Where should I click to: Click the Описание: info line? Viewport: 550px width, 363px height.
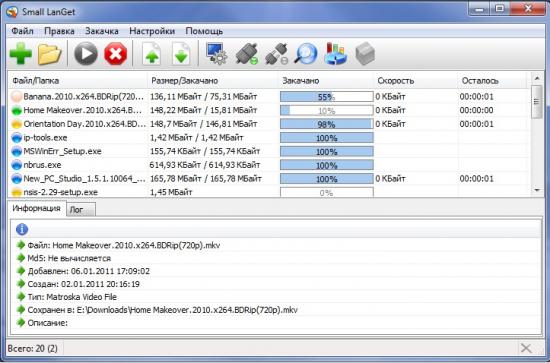point(47,323)
